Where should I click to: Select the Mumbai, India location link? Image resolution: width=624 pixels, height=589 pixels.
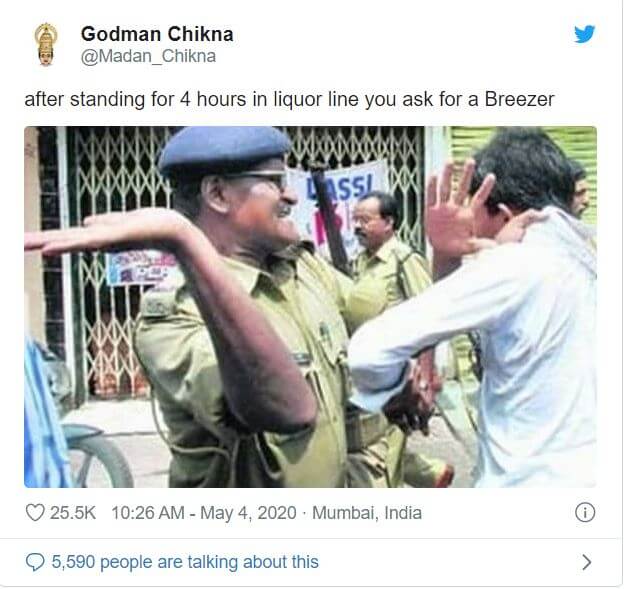click(367, 513)
